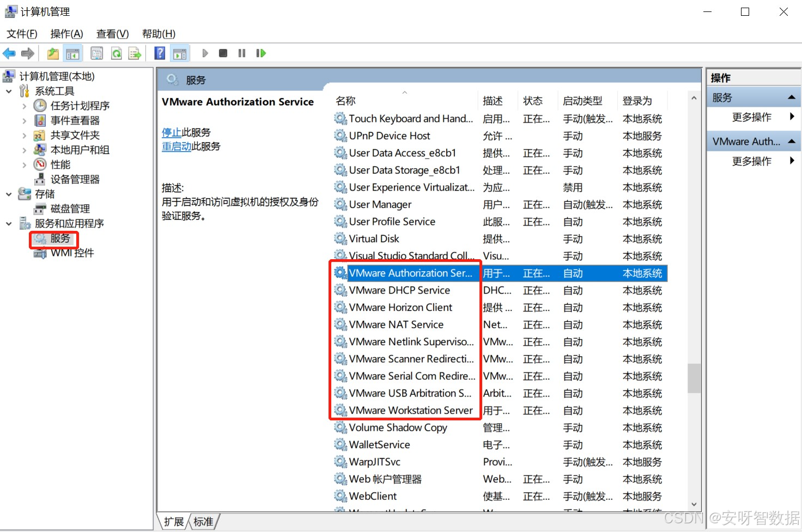Click the green Refresh toolbar icon
This screenshot has height=532, width=802.
[116, 53]
